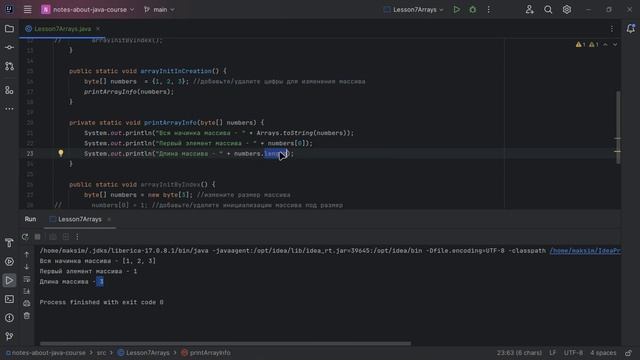The height and width of the screenshot is (360, 640).
Task: Open the Project tool window
Action: click(x=9, y=29)
